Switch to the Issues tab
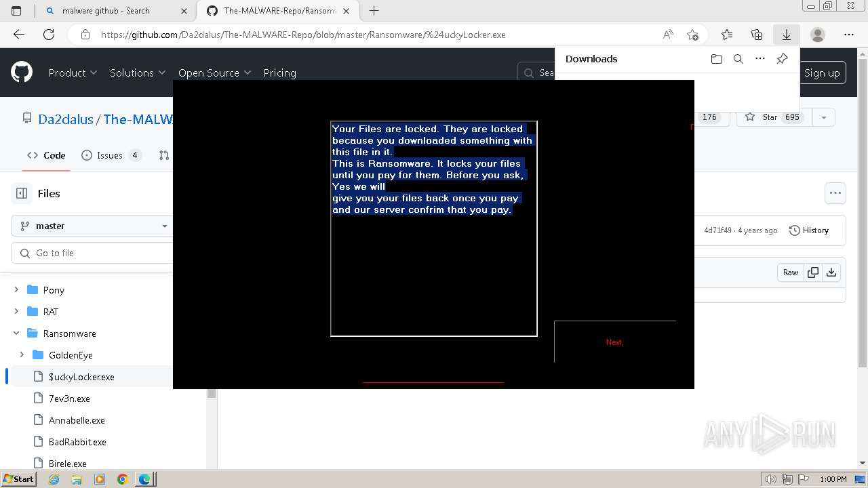 (111, 155)
